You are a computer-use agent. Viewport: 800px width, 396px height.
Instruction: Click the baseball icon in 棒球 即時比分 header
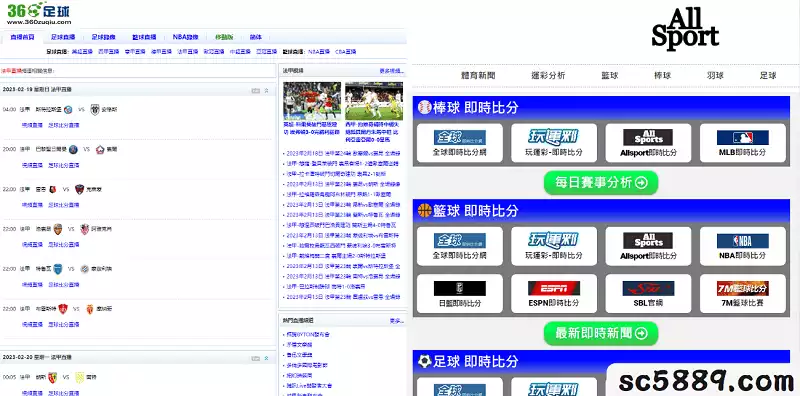pos(424,107)
